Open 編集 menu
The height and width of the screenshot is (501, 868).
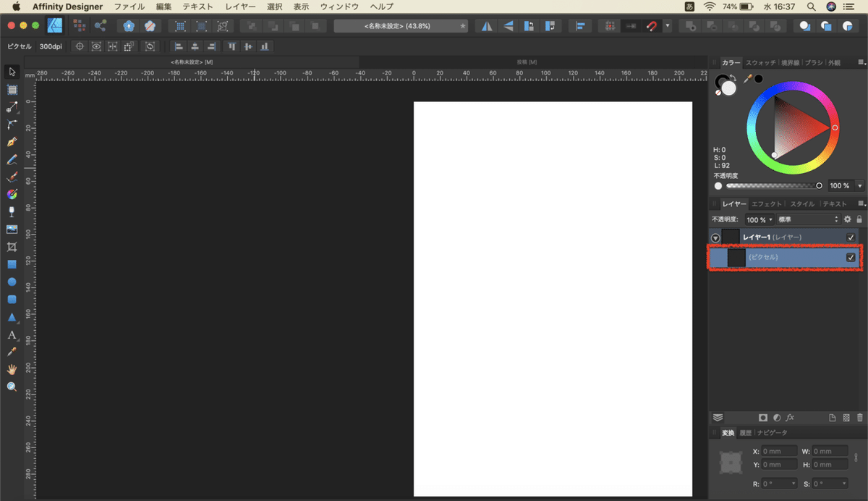click(164, 7)
